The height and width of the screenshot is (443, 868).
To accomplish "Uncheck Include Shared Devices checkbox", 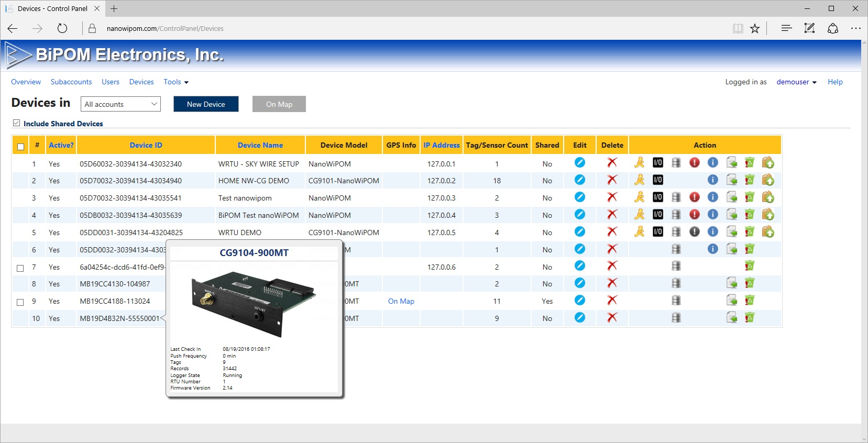I will [16, 123].
